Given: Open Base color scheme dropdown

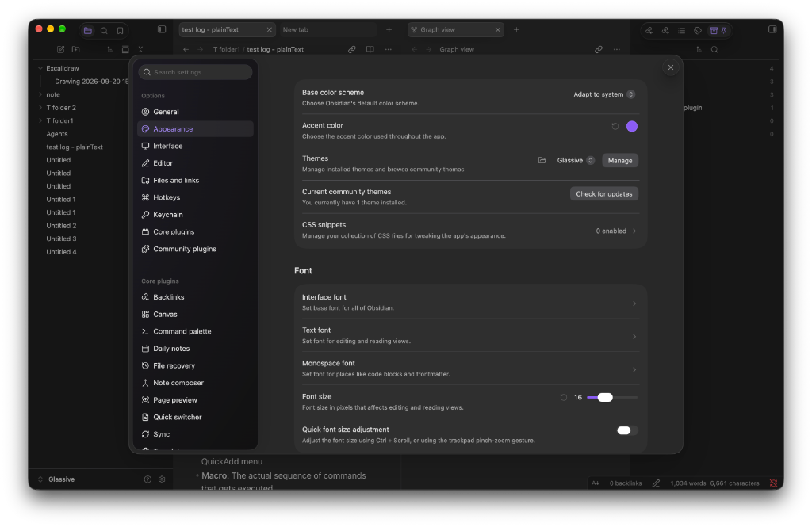Looking at the screenshot, I should [603, 94].
